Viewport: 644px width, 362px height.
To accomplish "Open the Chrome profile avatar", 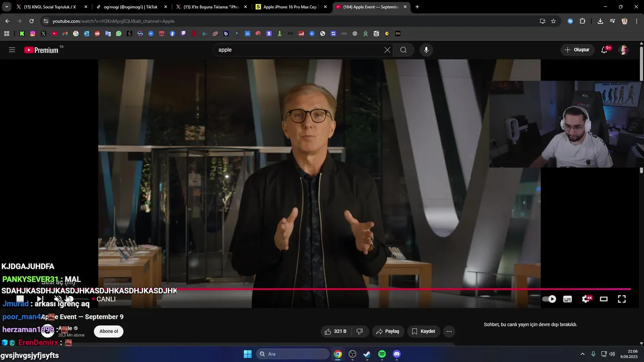I will coord(624,21).
